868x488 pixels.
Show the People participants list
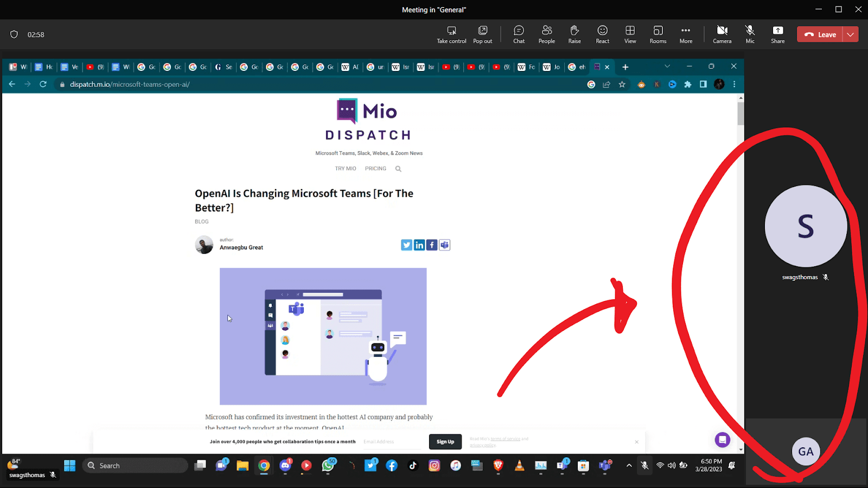(x=547, y=35)
